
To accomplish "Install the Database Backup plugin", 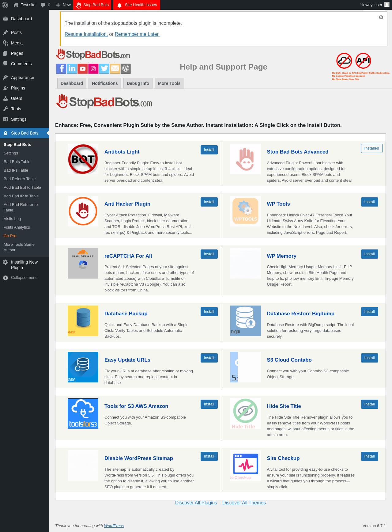I will click(209, 312).
